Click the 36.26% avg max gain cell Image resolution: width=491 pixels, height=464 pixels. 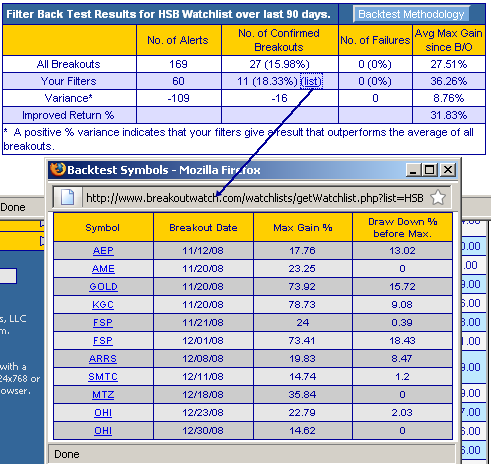click(x=449, y=81)
